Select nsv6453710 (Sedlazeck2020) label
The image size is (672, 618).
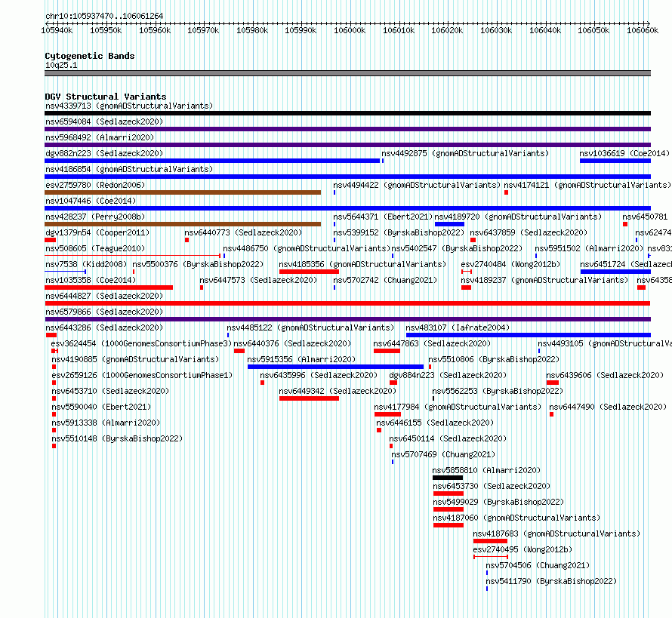point(110,391)
